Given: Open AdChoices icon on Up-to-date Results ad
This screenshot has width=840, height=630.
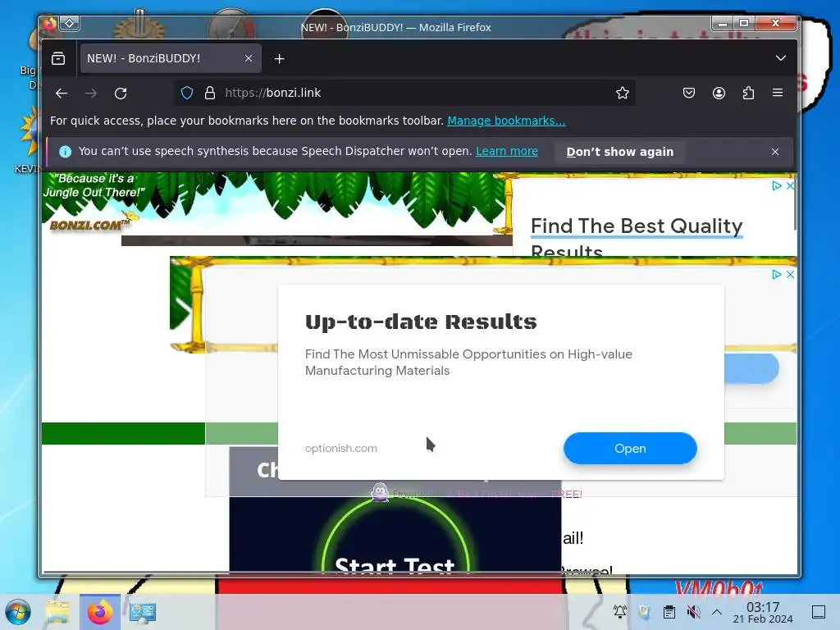Looking at the screenshot, I should (x=776, y=274).
